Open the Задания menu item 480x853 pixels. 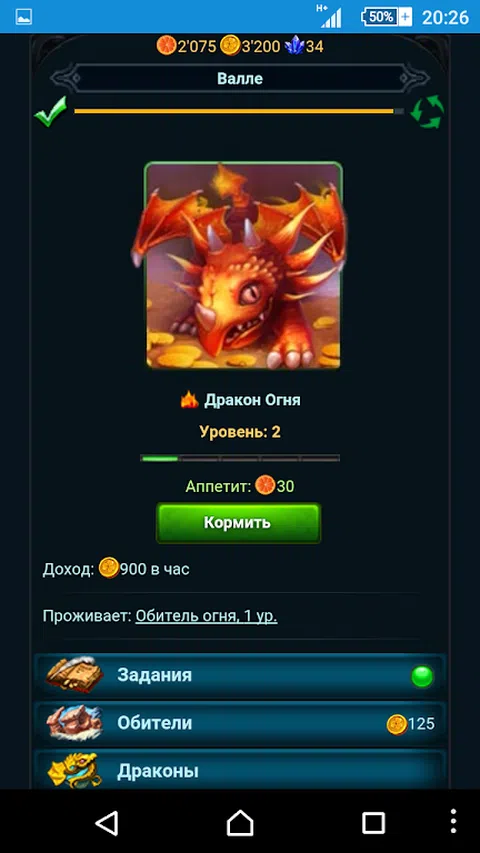[240, 676]
